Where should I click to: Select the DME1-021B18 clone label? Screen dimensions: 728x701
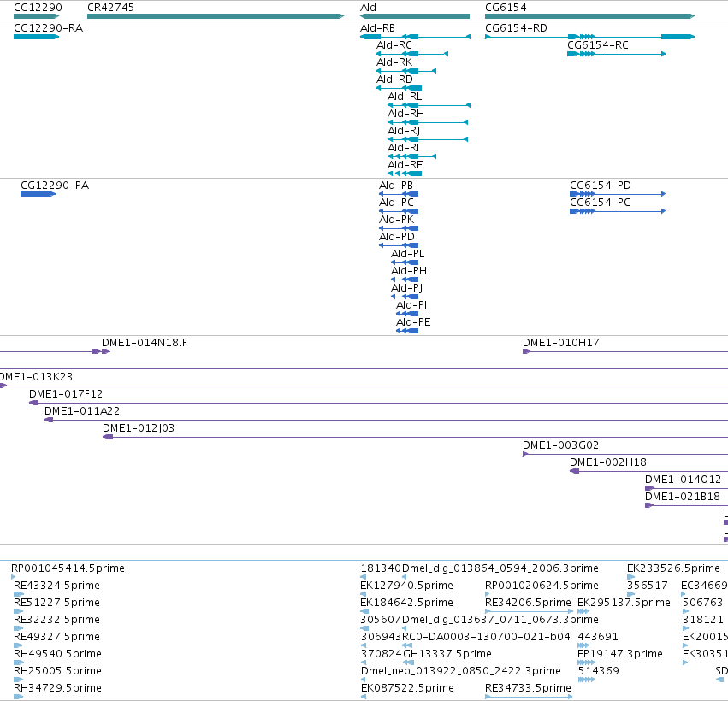click(683, 497)
